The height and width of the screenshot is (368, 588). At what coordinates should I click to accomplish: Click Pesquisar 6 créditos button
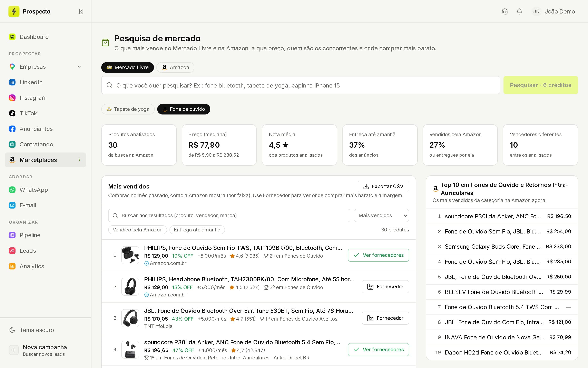[541, 85]
